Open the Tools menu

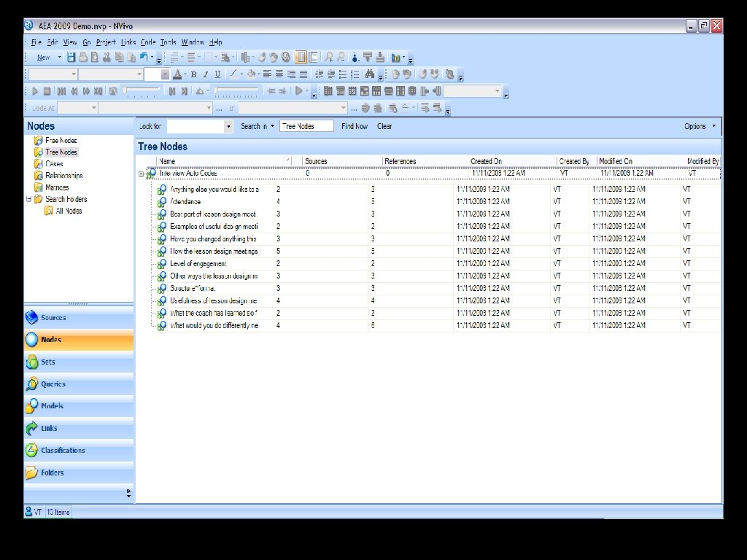tap(169, 42)
